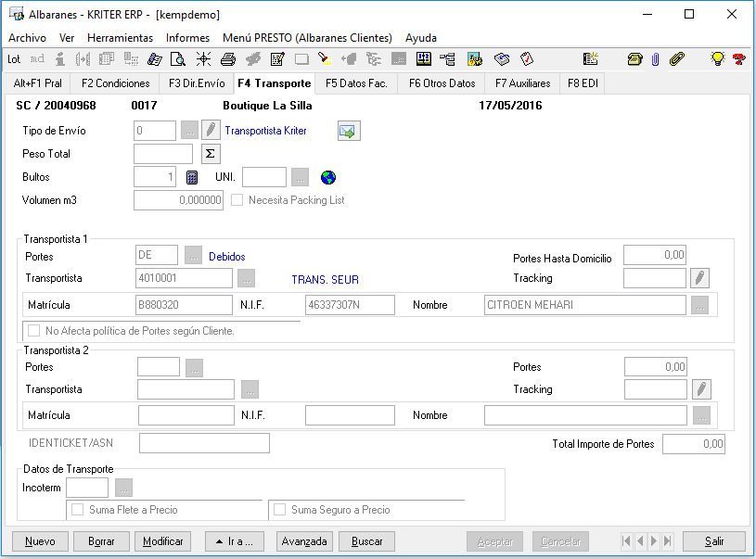Click the Lot toolbar button
This screenshot has width=756, height=559.
[x=14, y=59]
